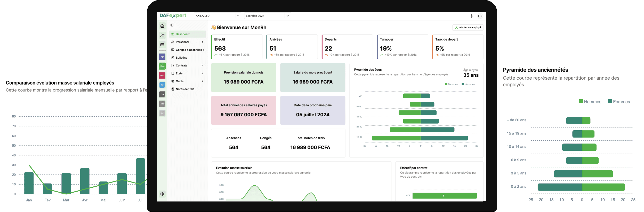Click the credit card icon in the left rail
Viewport: 644px width, 212px height.
tap(162, 45)
